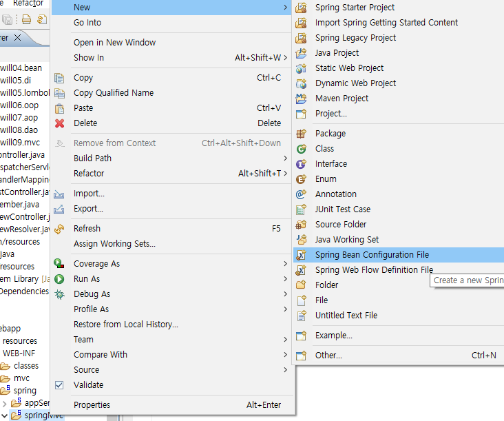Expand the New submenu arrow
The height and width of the screenshot is (421, 504).
pos(286,8)
